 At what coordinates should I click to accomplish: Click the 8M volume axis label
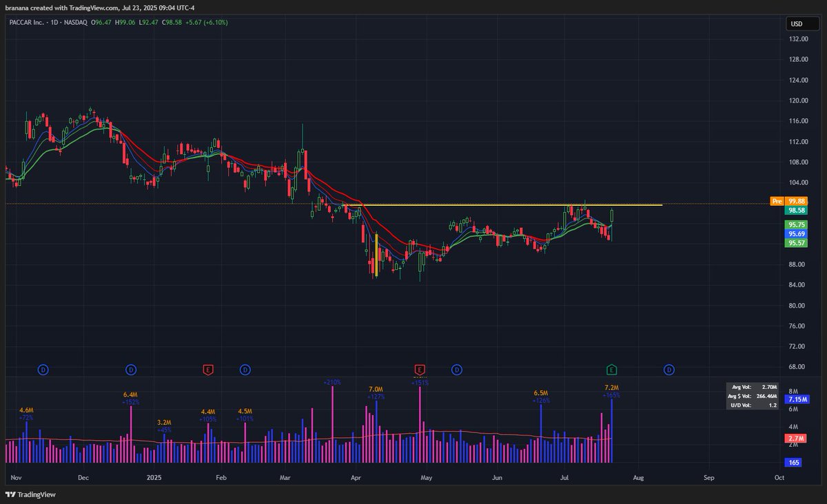pos(792,391)
